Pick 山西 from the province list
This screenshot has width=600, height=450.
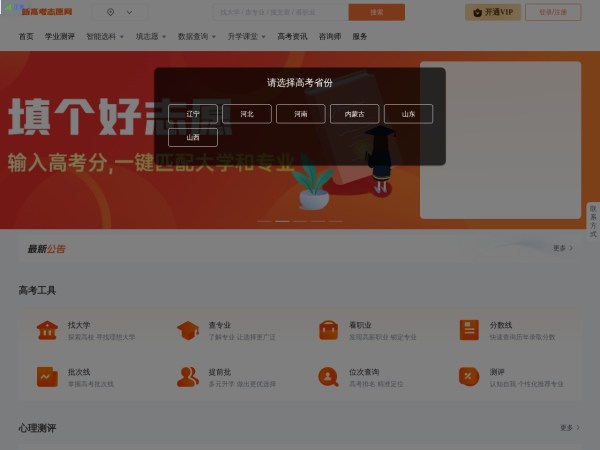[x=193, y=138]
